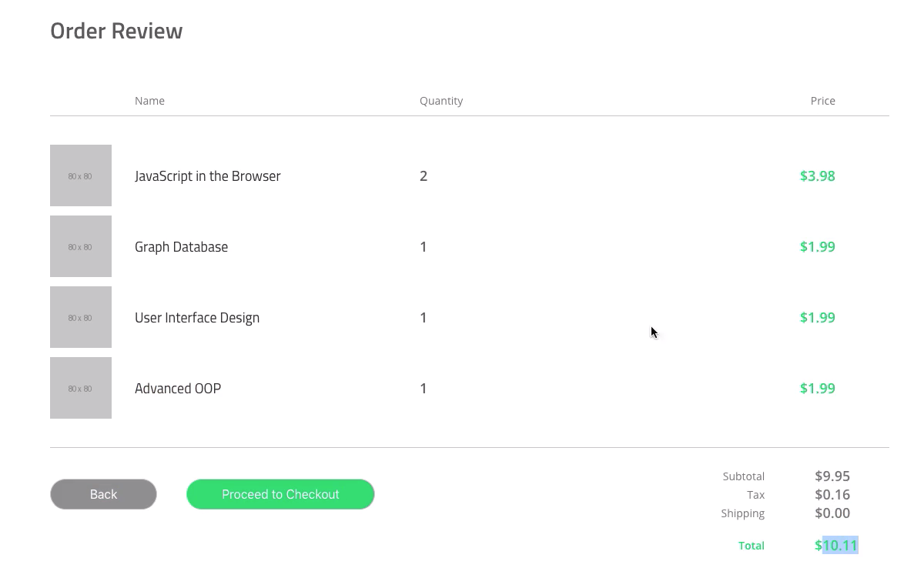Click the Price column header
This screenshot has height=588, width=924.
pyautogui.click(x=822, y=101)
